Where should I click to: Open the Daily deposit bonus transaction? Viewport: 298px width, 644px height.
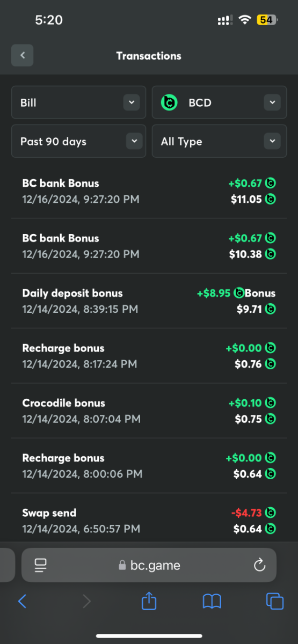[149, 301]
